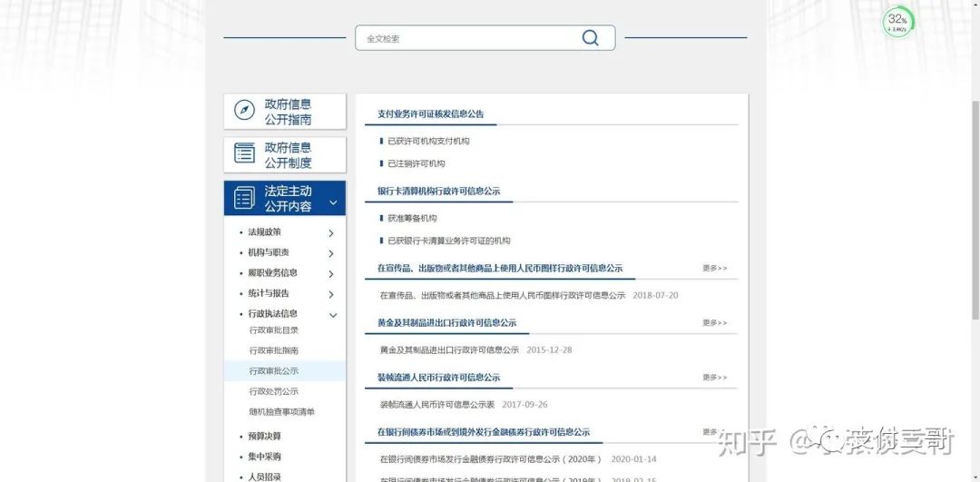Collapse 行政执法信息 with its down arrow
This screenshot has height=482, width=980.
point(333,316)
